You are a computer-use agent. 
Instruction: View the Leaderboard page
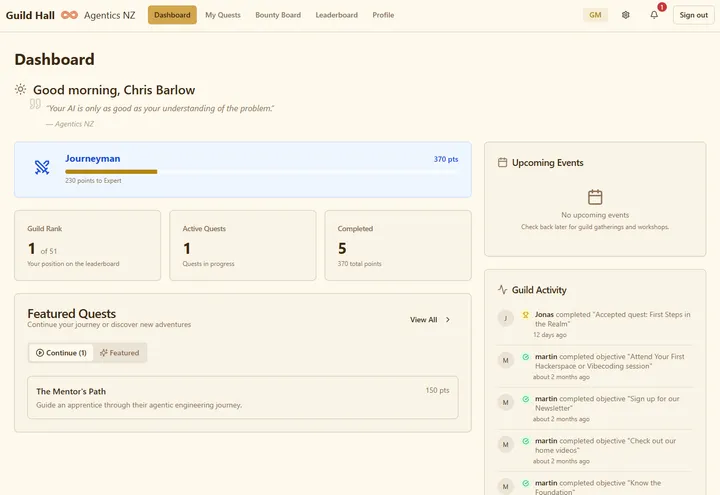click(337, 15)
